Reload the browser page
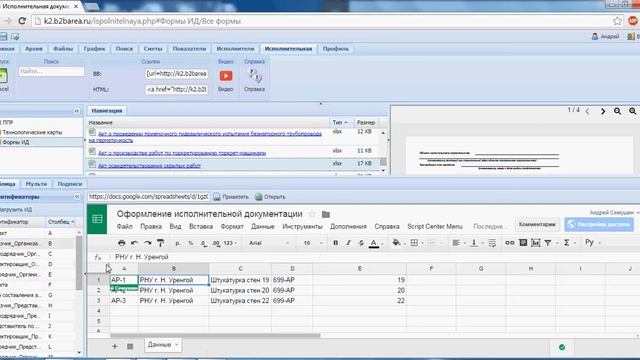Image resolution: width=640 pixels, height=360 pixels. pyautogui.click(x=22, y=21)
